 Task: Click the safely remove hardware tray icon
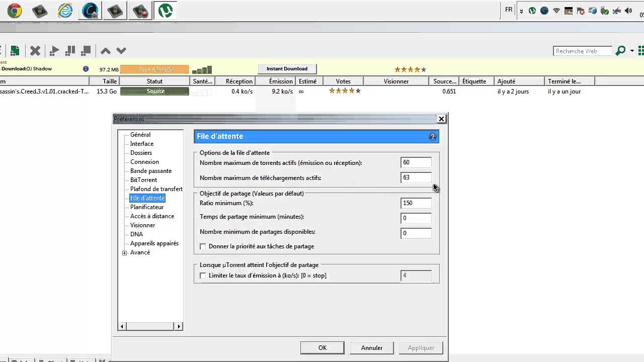(x=604, y=11)
